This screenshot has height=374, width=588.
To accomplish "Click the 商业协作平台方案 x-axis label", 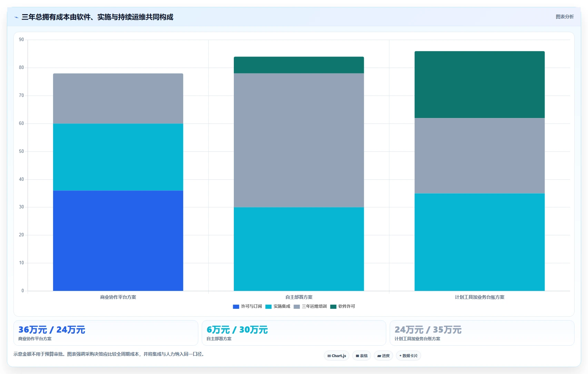I will pyautogui.click(x=118, y=297).
